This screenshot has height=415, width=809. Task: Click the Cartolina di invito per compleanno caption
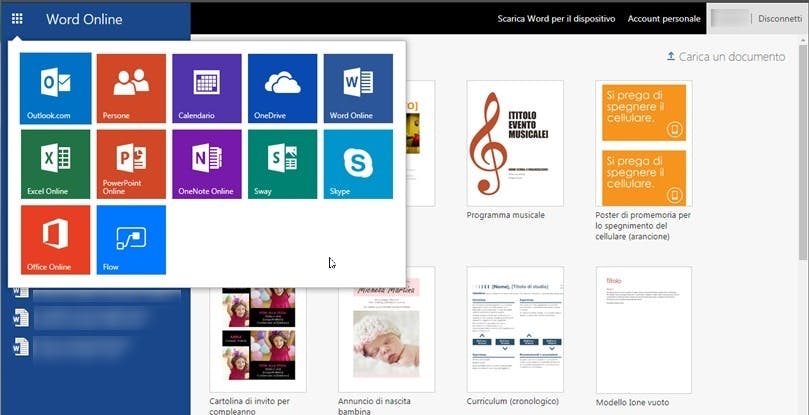coord(250,406)
